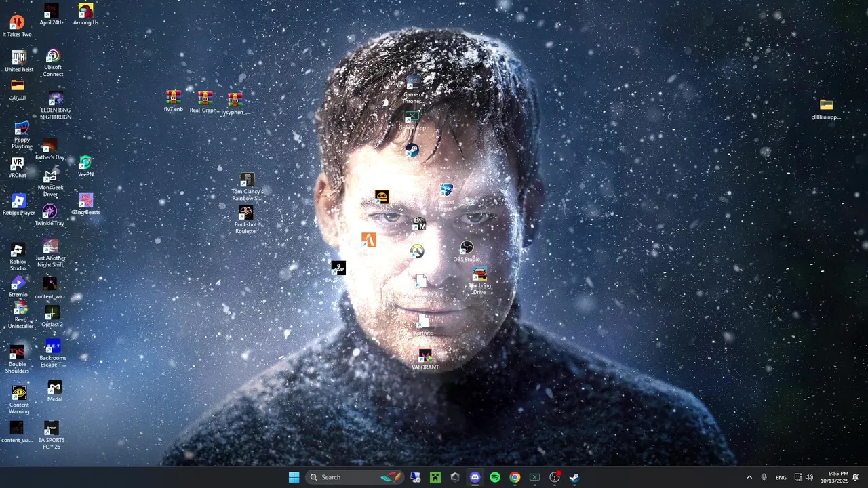Screen dimensions: 868x488
Task: Select the Revo Uninstaller icon
Action: 20,316
